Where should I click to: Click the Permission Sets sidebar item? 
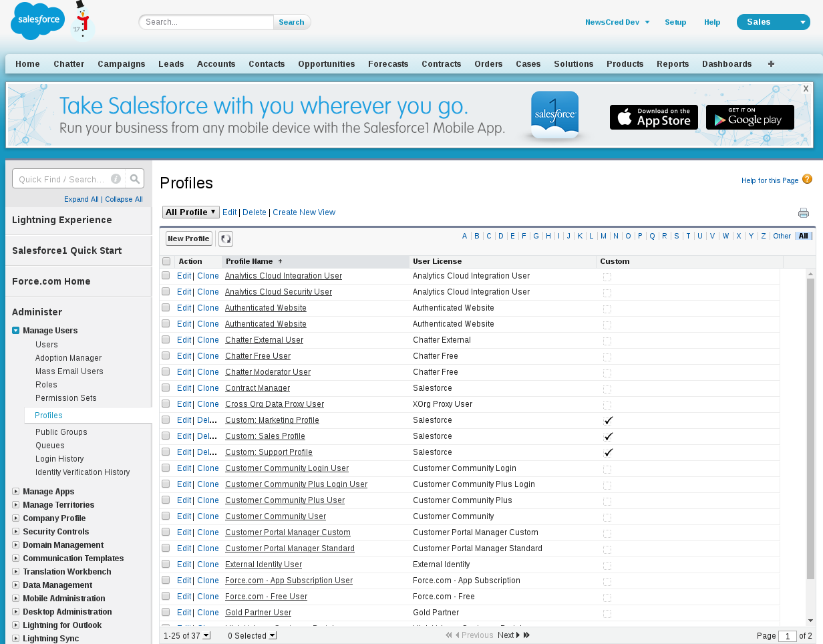click(x=66, y=397)
